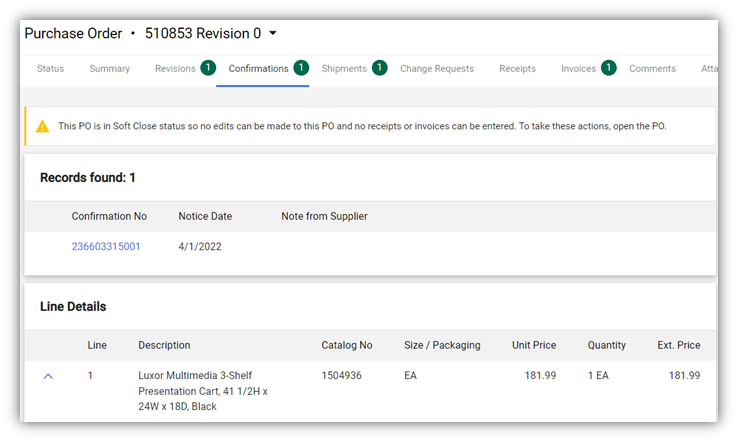
Task: Click the Shipments count badge
Action: (x=380, y=68)
